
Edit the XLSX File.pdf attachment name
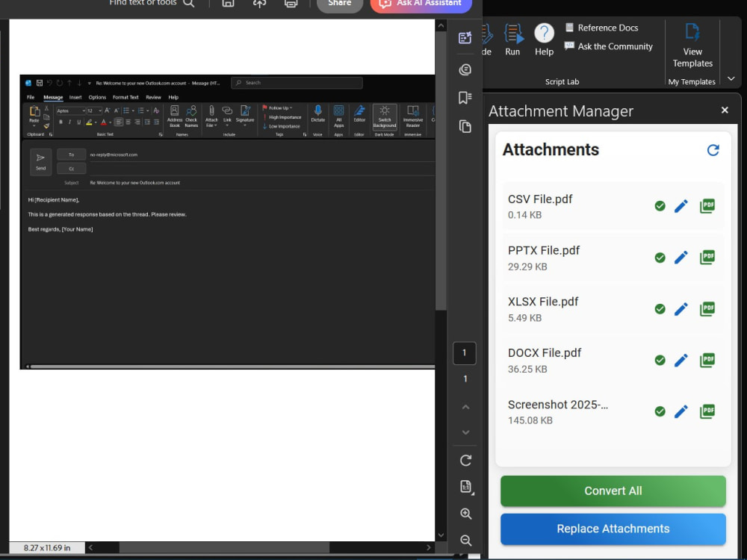(x=681, y=308)
